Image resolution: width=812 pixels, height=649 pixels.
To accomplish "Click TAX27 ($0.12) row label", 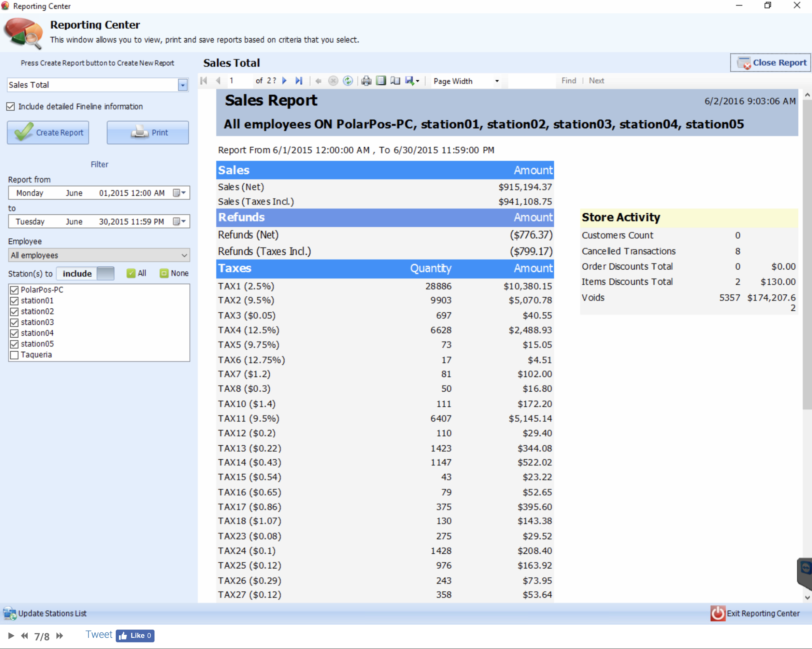I will (x=249, y=595).
